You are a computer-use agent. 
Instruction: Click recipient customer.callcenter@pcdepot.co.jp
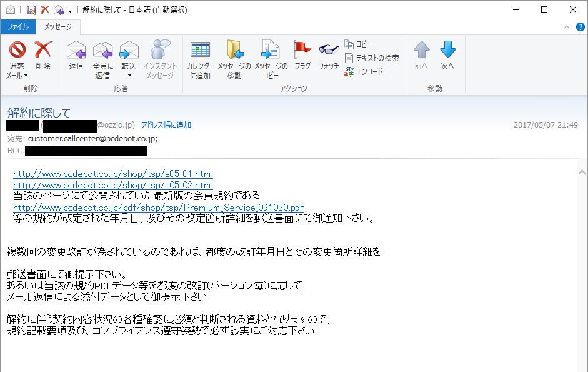point(92,139)
